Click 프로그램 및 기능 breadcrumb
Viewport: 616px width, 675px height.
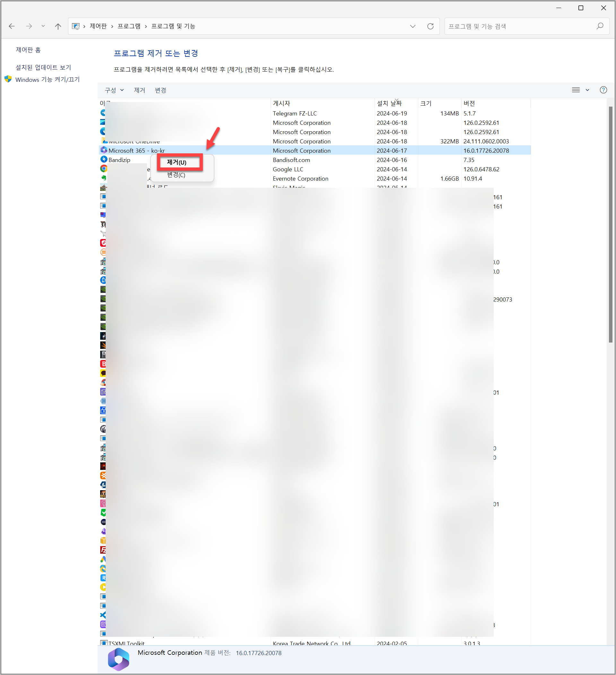point(173,26)
